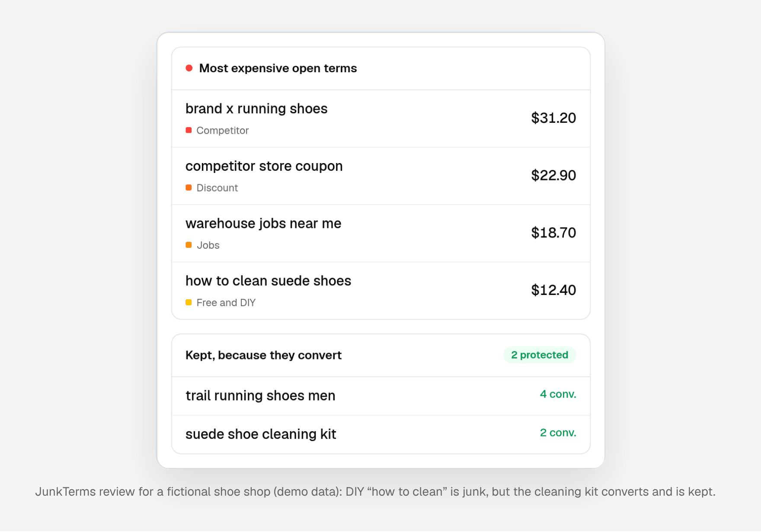Image resolution: width=761 pixels, height=532 pixels.
Task: Click the $31.20 cost value
Action: (553, 118)
